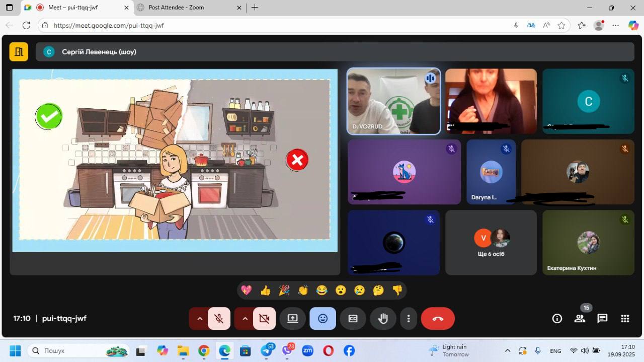
Task: Open the reactions emoji button
Action: tap(323, 319)
